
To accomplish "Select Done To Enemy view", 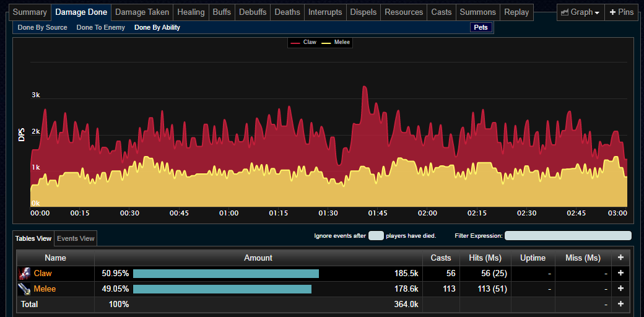I will [x=100, y=27].
